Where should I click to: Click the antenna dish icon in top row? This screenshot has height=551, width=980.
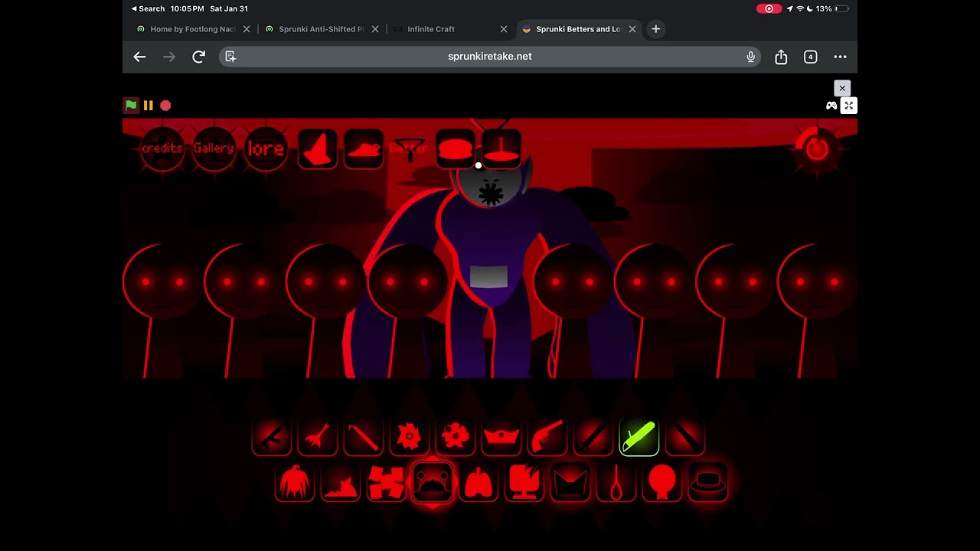coord(501,148)
